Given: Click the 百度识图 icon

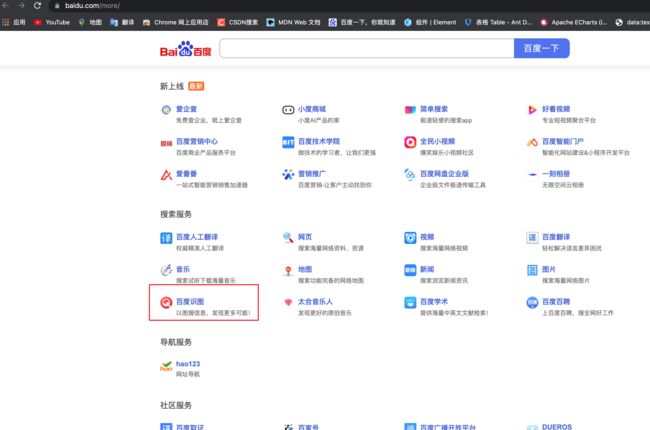Looking at the screenshot, I should coord(166,302).
